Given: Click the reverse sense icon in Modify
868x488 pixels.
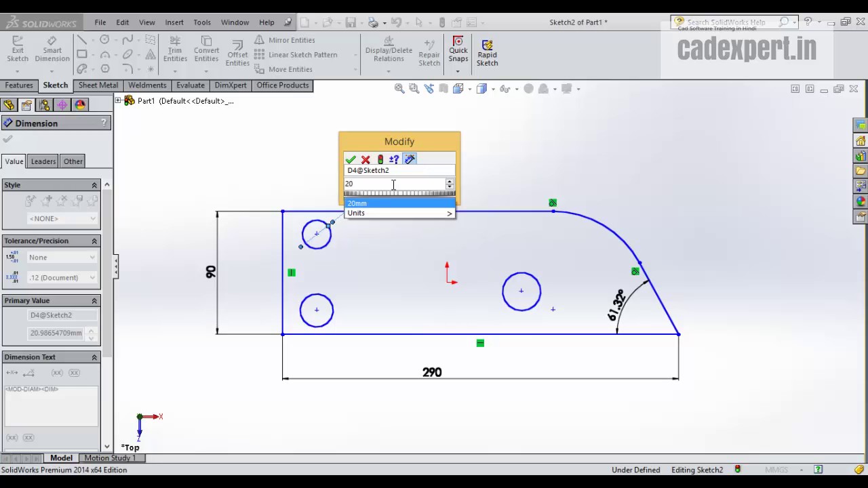Looking at the screenshot, I should click(395, 159).
